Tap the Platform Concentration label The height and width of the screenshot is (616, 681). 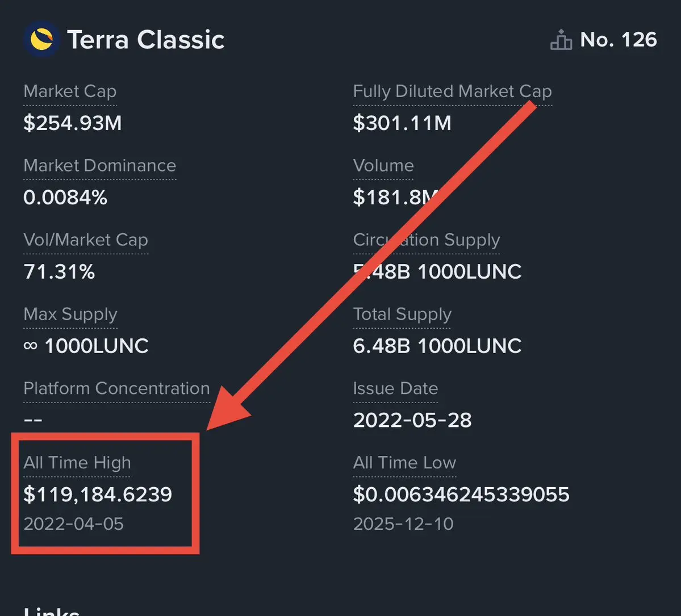pos(117,388)
